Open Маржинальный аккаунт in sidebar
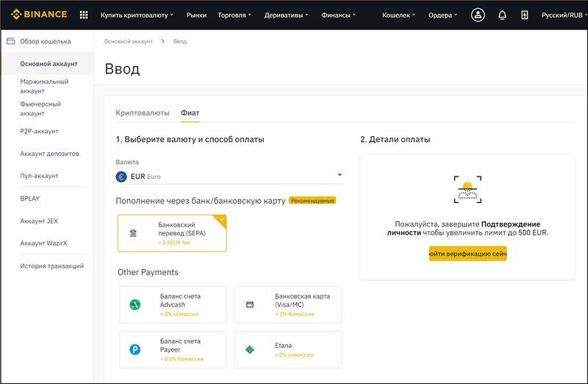The image size is (588, 384). coord(44,86)
